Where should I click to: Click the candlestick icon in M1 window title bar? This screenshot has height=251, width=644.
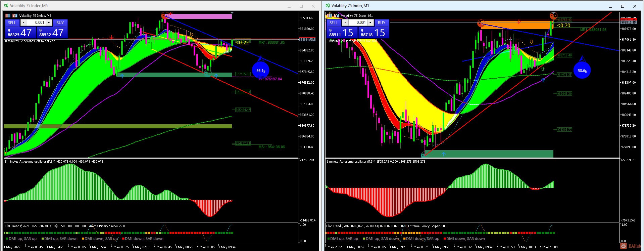(x=327, y=6)
